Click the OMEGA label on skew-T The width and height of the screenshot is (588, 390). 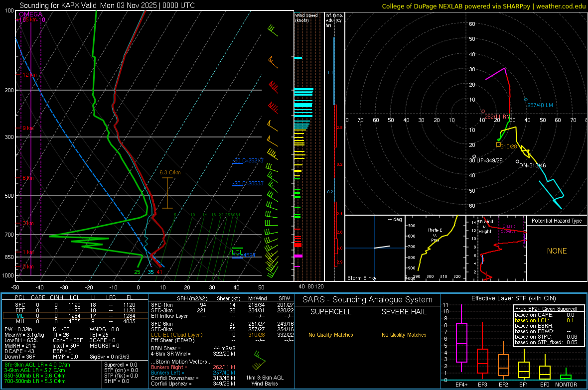pos(31,14)
